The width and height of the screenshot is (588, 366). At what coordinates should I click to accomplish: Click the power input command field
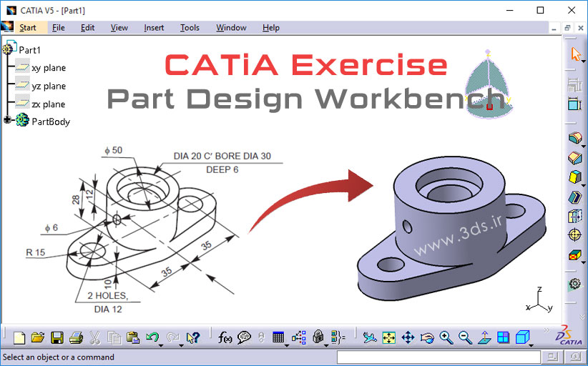coord(438,357)
